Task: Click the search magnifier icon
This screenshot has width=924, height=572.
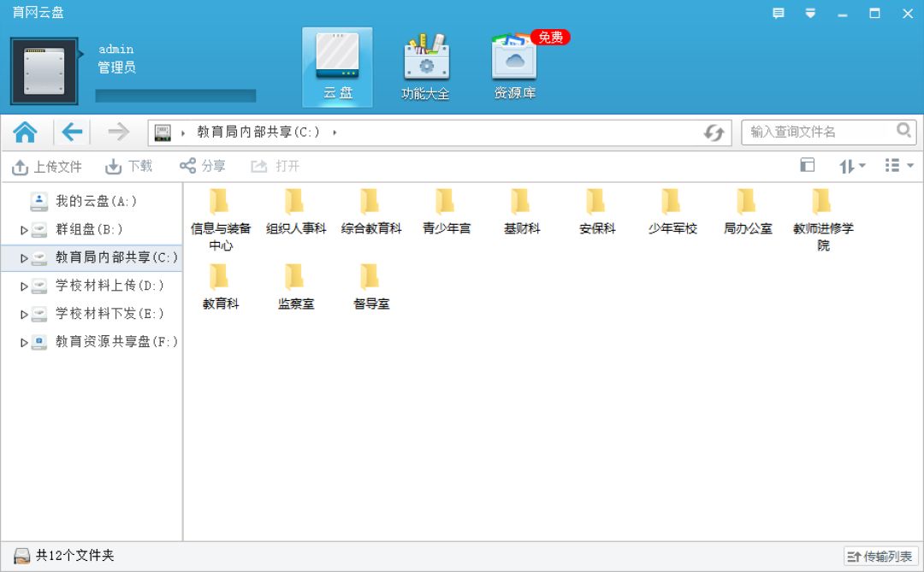Action: click(x=903, y=130)
